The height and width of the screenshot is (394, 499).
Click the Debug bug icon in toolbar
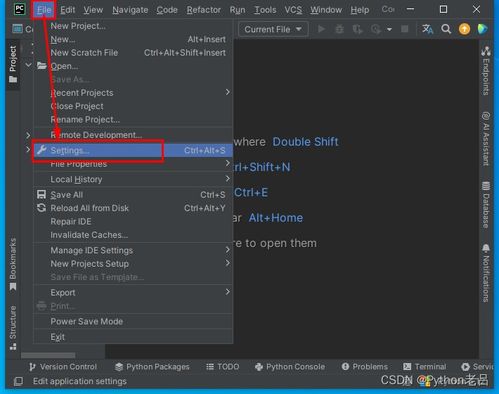(x=339, y=29)
